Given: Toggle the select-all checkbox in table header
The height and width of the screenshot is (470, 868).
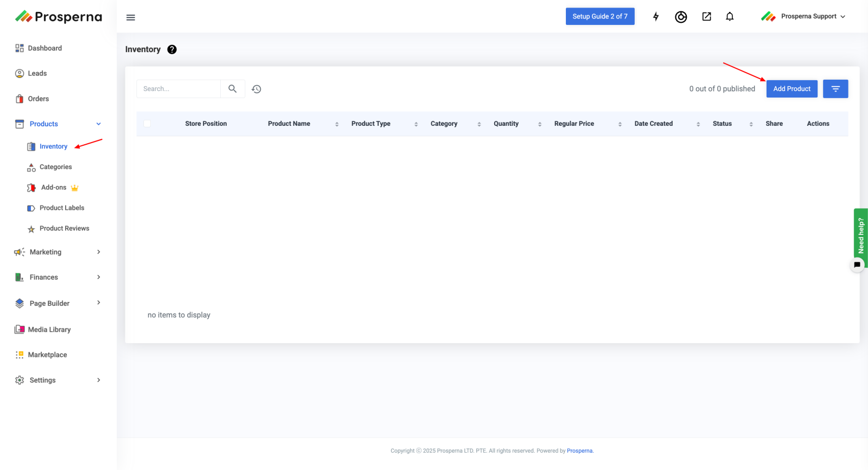Looking at the screenshot, I should click(x=147, y=124).
